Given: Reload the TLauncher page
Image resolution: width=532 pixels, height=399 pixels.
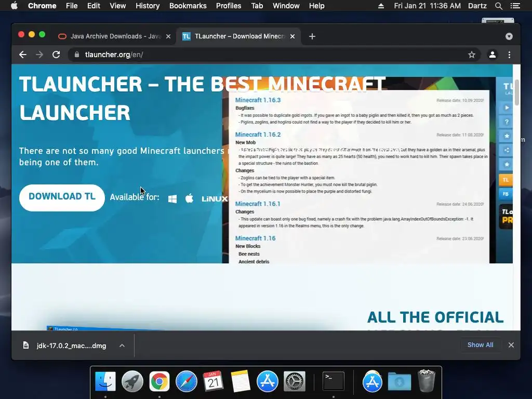Looking at the screenshot, I should coord(56,55).
